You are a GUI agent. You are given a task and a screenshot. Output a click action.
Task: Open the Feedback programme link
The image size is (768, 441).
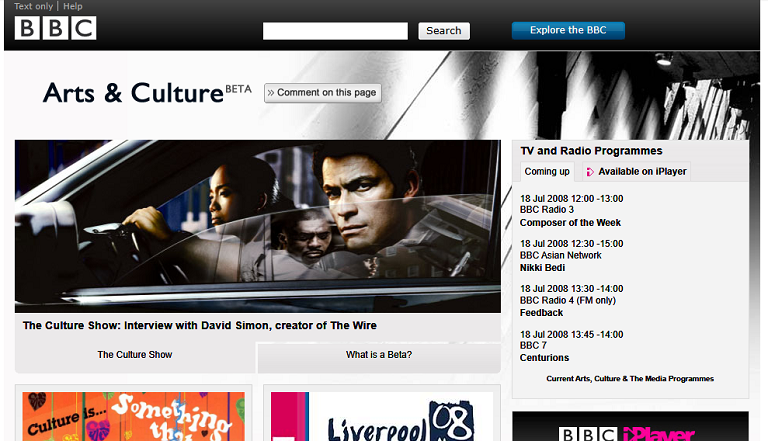click(541, 313)
